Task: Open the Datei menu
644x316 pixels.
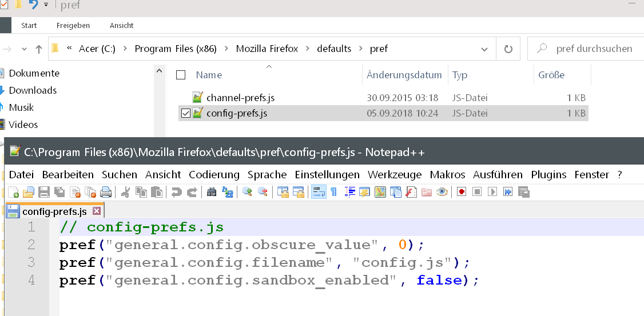Action: click(21, 175)
